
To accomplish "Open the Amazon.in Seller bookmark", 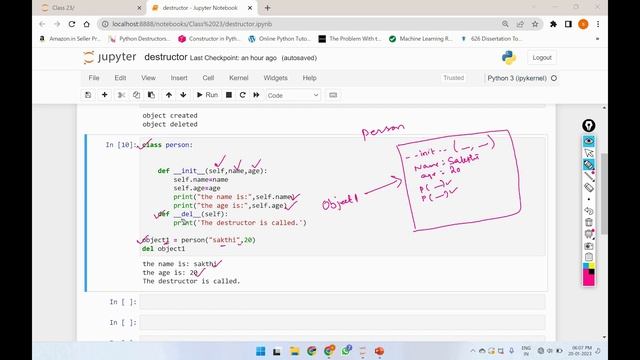I will click(70, 39).
